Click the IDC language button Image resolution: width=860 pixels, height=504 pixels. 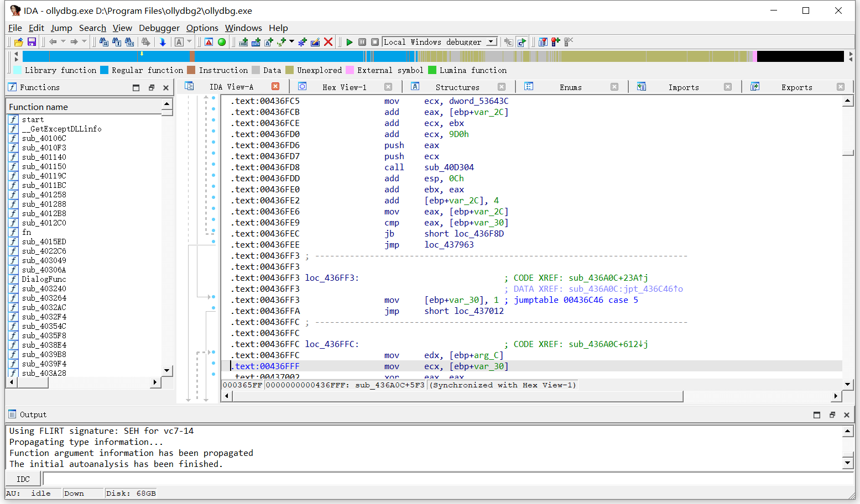point(23,479)
